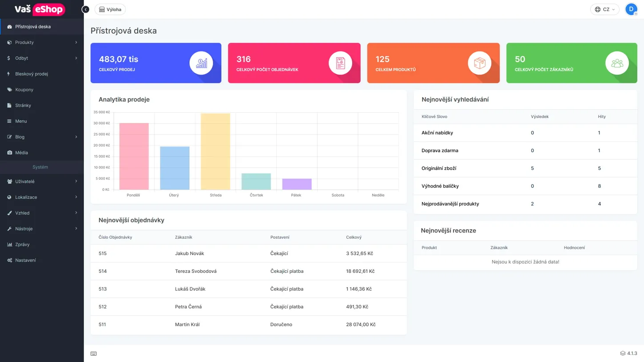Open the user avatar profile menu
The width and height of the screenshot is (644, 362).
(631, 9)
